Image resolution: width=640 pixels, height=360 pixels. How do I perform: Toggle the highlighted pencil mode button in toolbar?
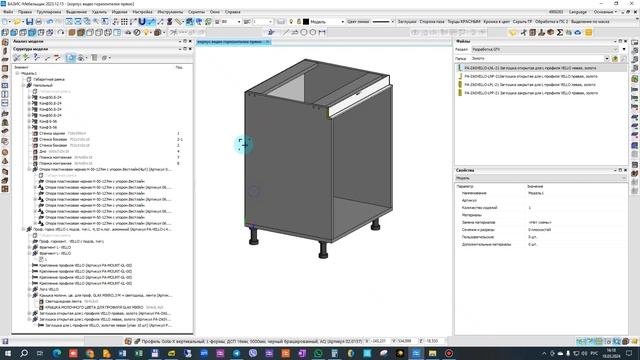pyautogui.click(x=151, y=22)
